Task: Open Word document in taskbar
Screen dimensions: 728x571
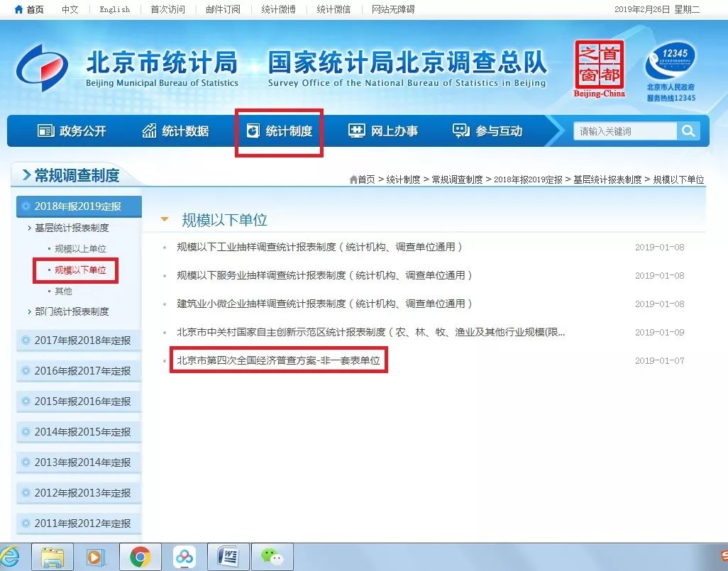Action: [x=228, y=558]
